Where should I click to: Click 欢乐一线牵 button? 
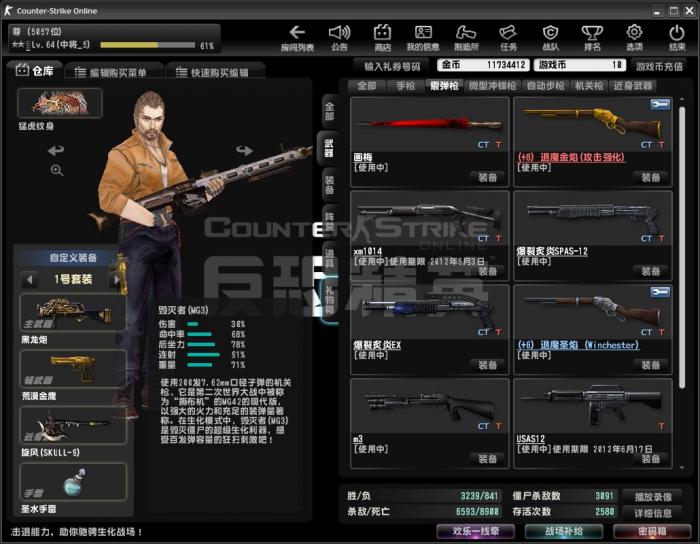click(x=476, y=532)
